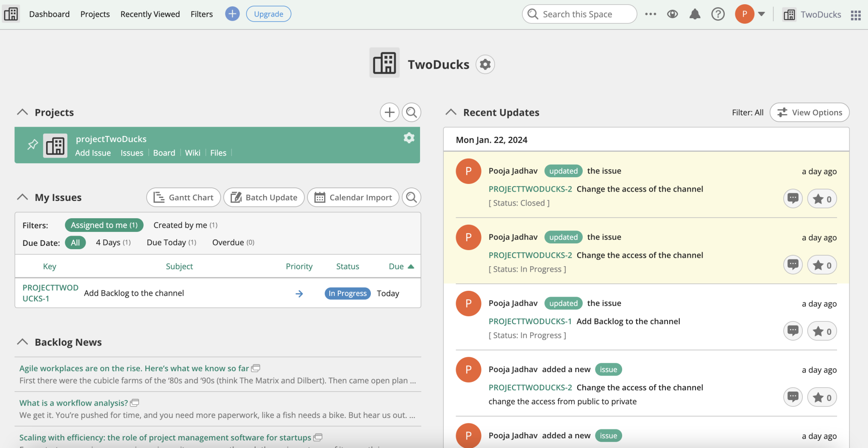Open the TwoDucks space settings gear
Screen dimensions: 868x448
(485, 64)
